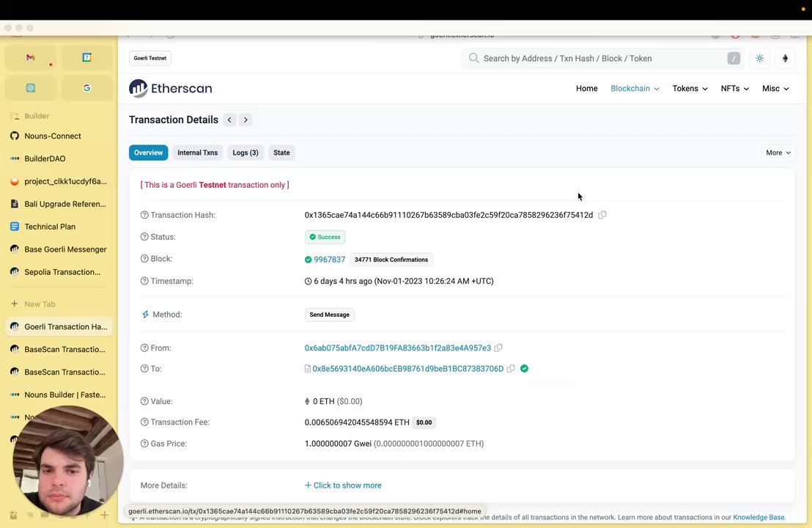Go to Home in the navigation
This screenshot has width=812, height=528.
click(x=587, y=89)
